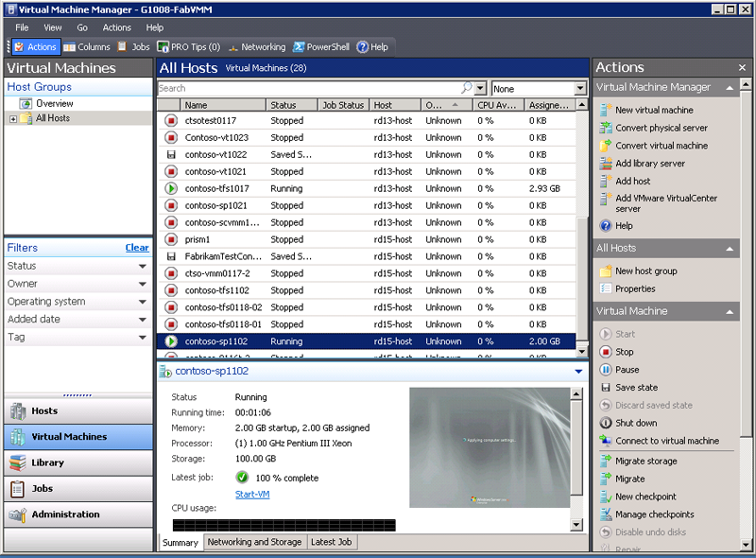The height and width of the screenshot is (558, 756).
Task: Open Jobs from the toolbar
Action: [x=134, y=47]
